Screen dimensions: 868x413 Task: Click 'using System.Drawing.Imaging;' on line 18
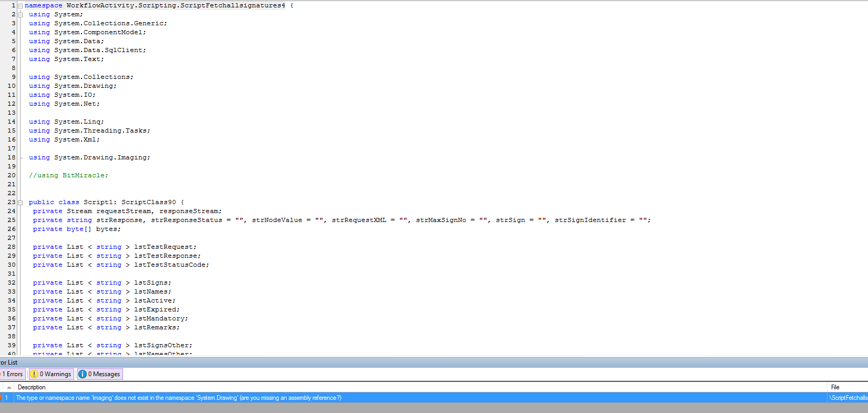point(89,158)
